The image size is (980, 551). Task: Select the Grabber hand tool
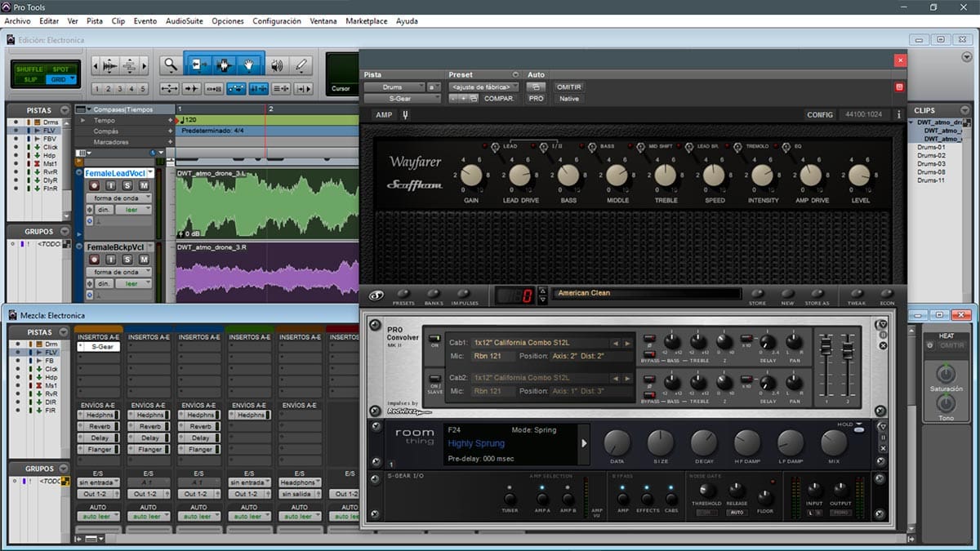click(x=250, y=65)
